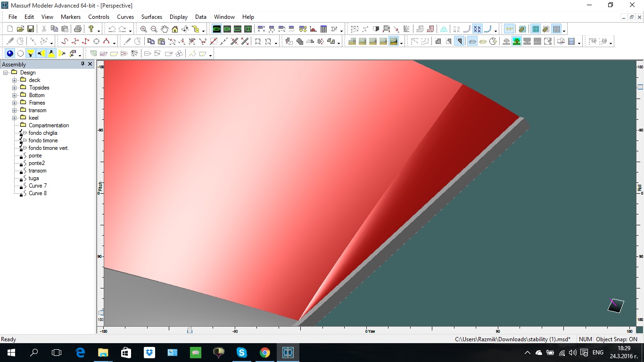Click the Zoom In magnifier icon
The width and height of the screenshot is (644, 362).
point(143,29)
